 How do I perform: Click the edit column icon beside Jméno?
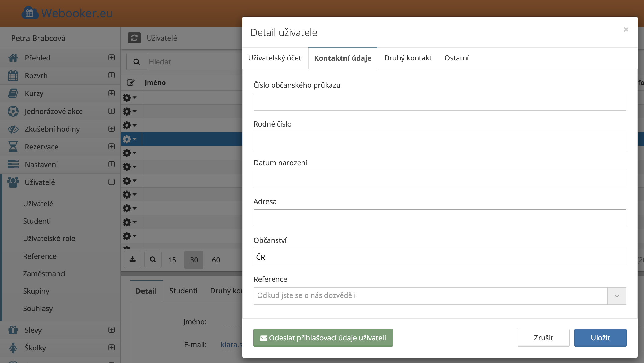[x=131, y=82]
